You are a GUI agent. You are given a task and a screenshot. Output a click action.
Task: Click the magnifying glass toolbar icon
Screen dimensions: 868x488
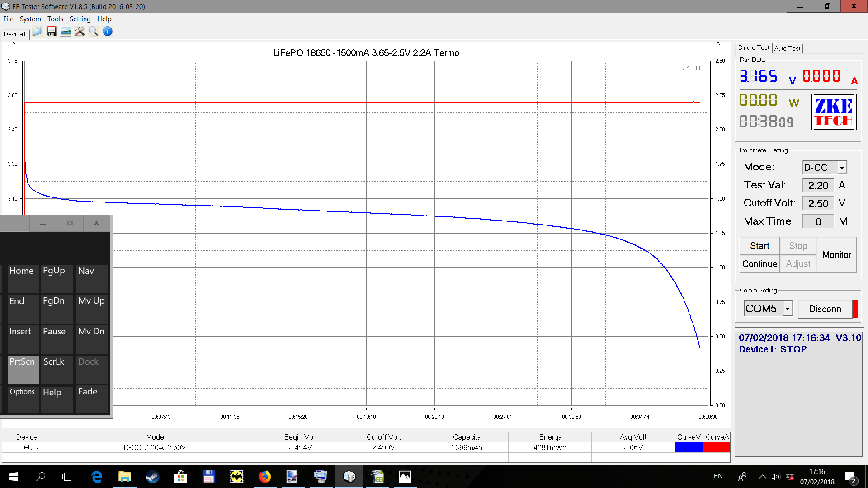(94, 32)
